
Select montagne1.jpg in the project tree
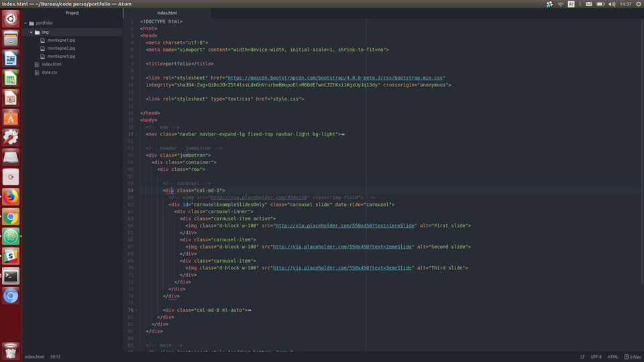[x=61, y=40]
